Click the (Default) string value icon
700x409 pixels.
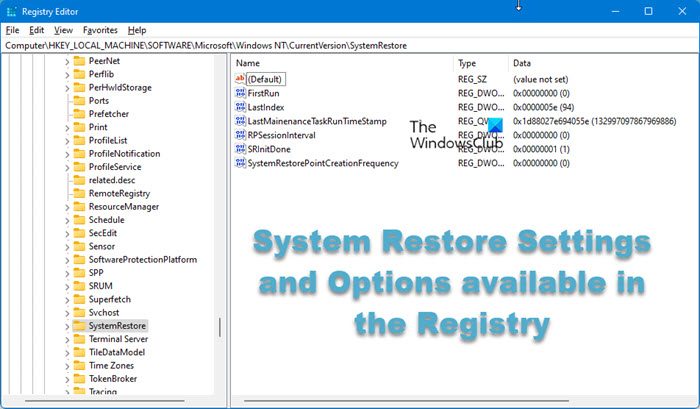tap(240, 79)
